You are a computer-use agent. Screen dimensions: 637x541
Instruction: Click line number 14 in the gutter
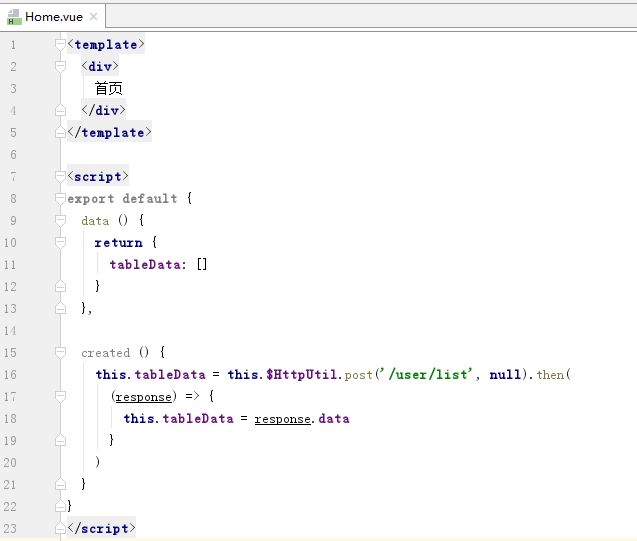(10, 331)
